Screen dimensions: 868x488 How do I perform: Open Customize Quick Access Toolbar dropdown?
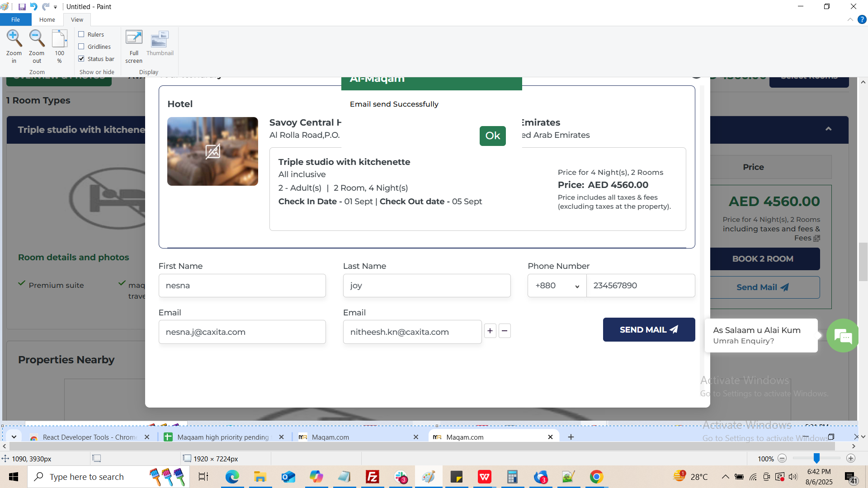[56, 7]
